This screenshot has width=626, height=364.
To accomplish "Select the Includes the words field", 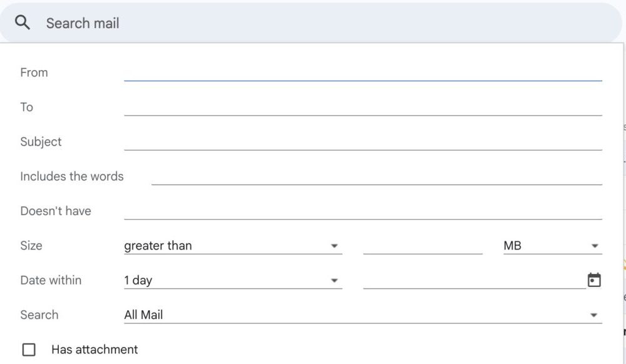I will point(376,176).
